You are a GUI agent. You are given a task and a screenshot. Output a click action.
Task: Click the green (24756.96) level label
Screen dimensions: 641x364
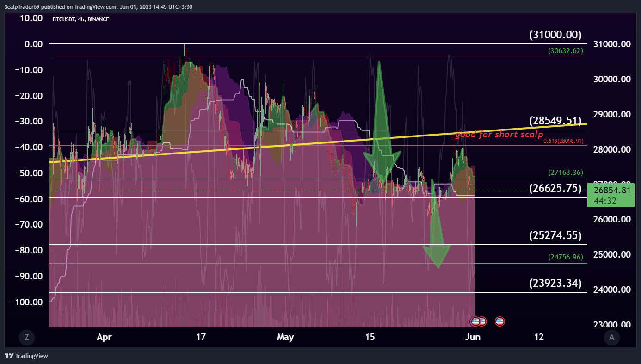[x=566, y=257]
